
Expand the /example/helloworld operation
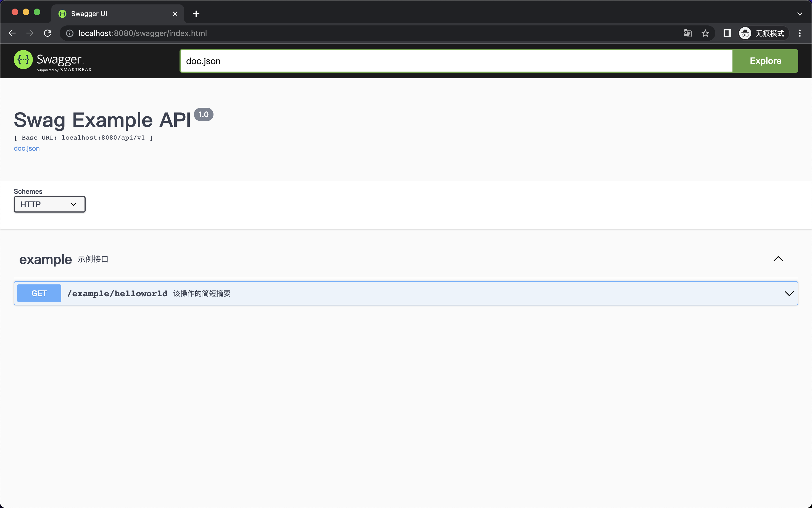click(x=788, y=293)
